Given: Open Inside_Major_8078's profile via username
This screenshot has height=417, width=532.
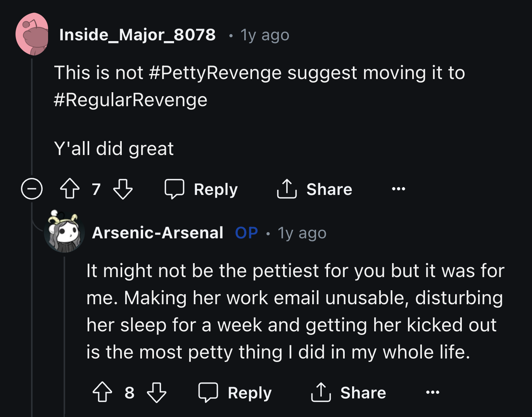Looking at the screenshot, I should [137, 35].
